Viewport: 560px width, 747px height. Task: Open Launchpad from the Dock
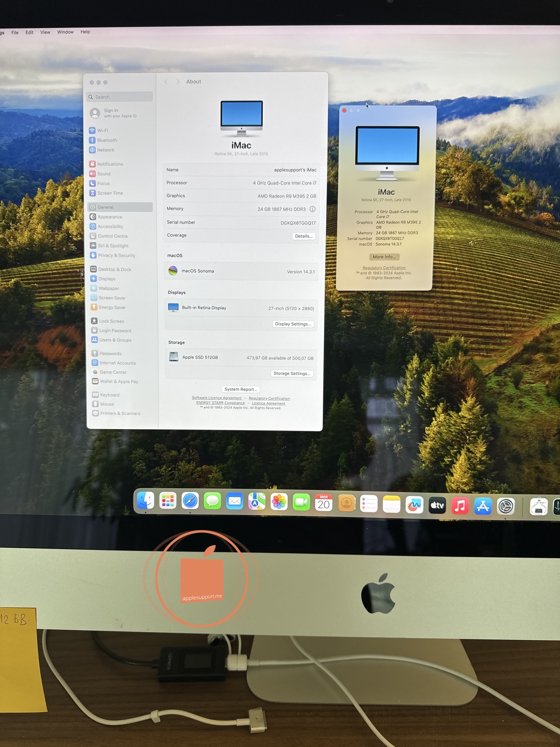point(168,501)
